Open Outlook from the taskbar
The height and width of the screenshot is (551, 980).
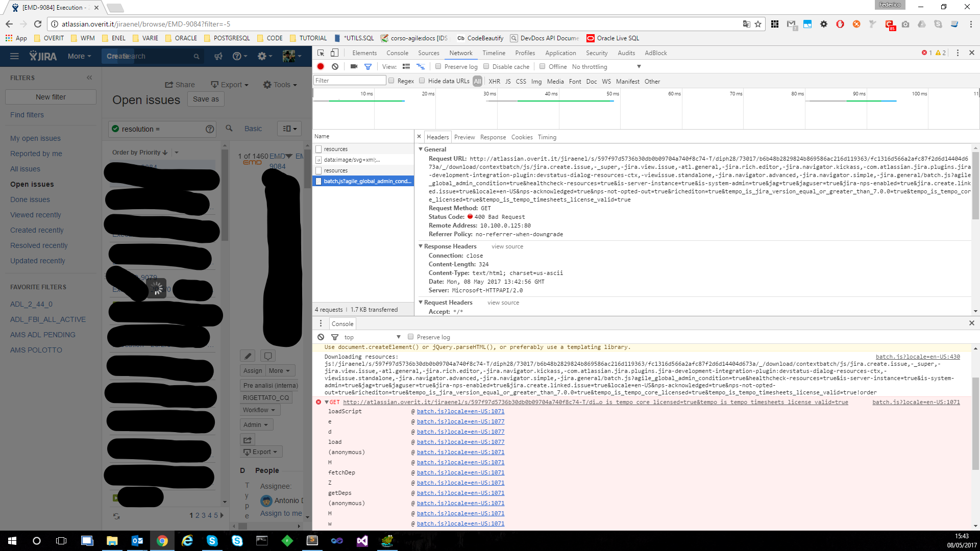click(x=137, y=541)
